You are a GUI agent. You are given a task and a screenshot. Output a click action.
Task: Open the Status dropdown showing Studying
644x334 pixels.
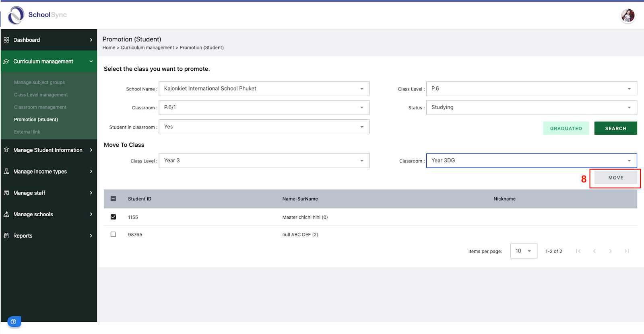point(531,107)
